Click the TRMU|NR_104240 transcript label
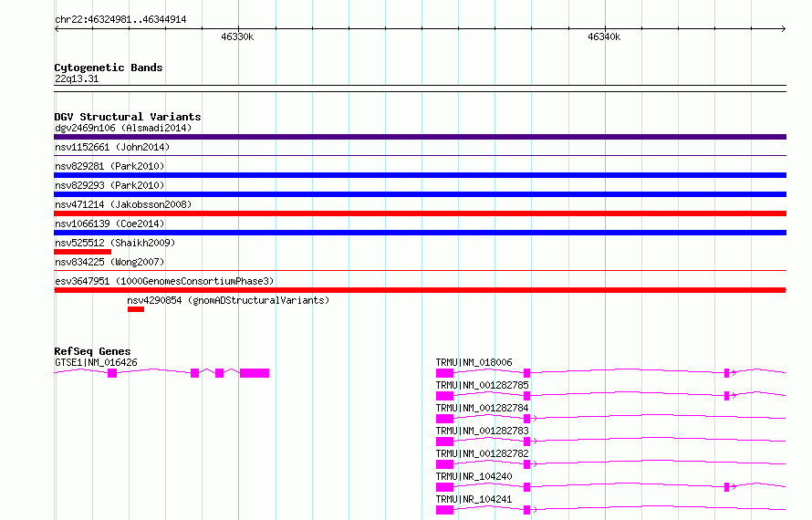Image resolution: width=812 pixels, height=520 pixels. pos(474,476)
